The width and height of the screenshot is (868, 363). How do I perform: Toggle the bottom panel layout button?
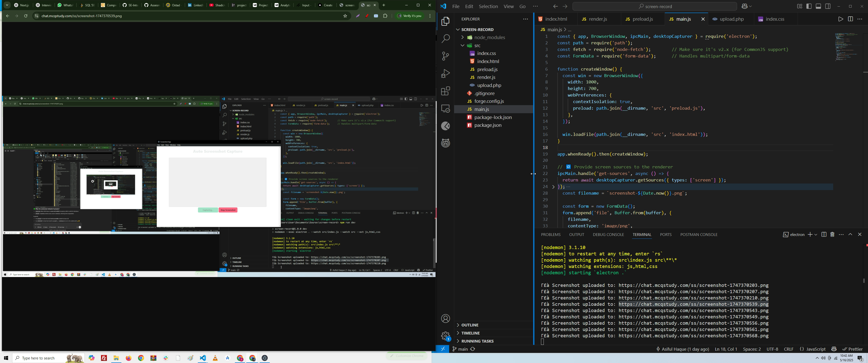point(819,6)
